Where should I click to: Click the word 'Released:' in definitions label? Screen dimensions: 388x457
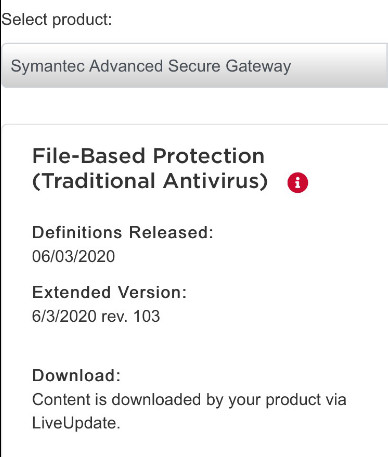pos(171,232)
